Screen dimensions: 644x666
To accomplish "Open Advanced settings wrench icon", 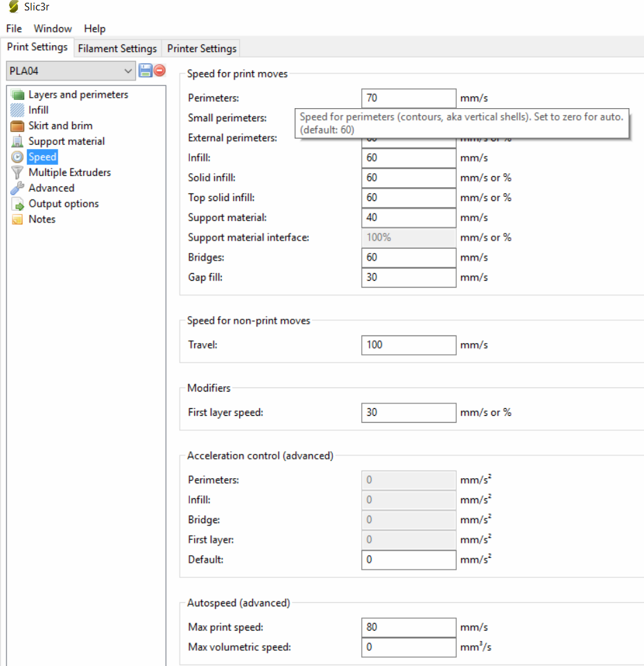I will pyautogui.click(x=17, y=188).
